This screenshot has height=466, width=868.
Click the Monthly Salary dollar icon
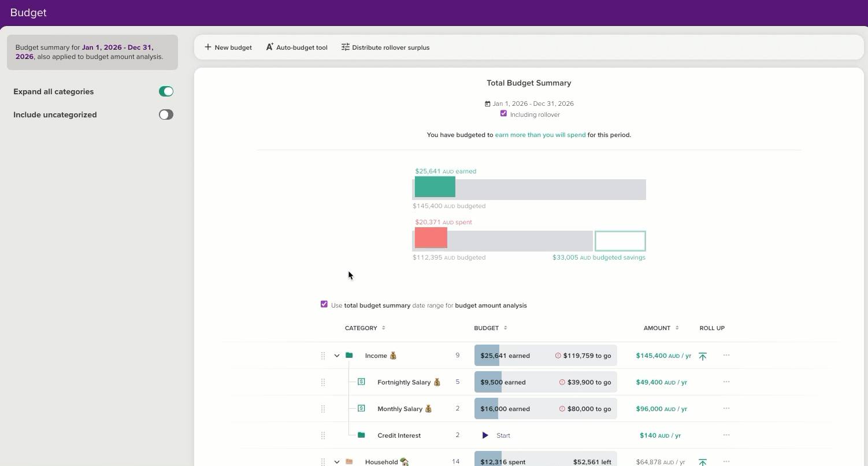point(361,408)
